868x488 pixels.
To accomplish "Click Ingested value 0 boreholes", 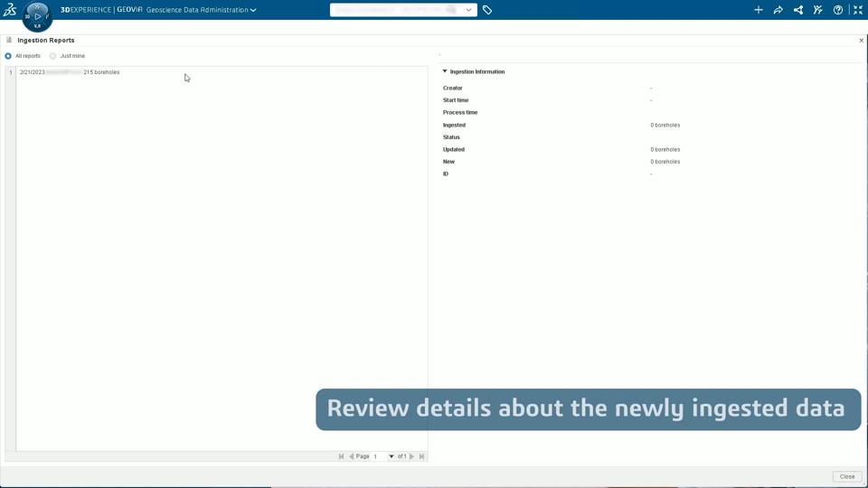I will point(665,125).
